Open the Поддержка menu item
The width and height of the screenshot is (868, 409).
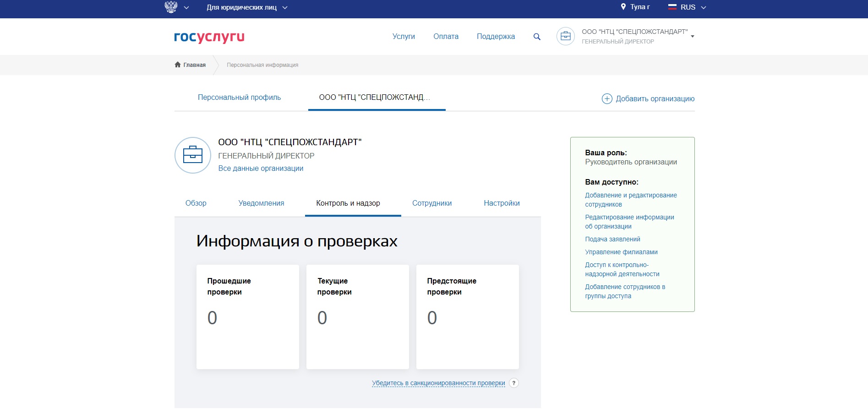[496, 37]
